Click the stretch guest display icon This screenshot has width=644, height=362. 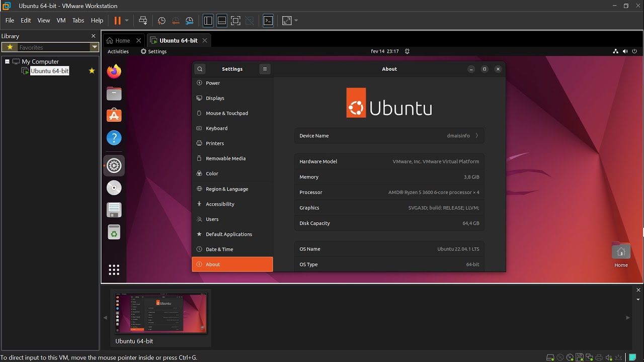pos(287,21)
